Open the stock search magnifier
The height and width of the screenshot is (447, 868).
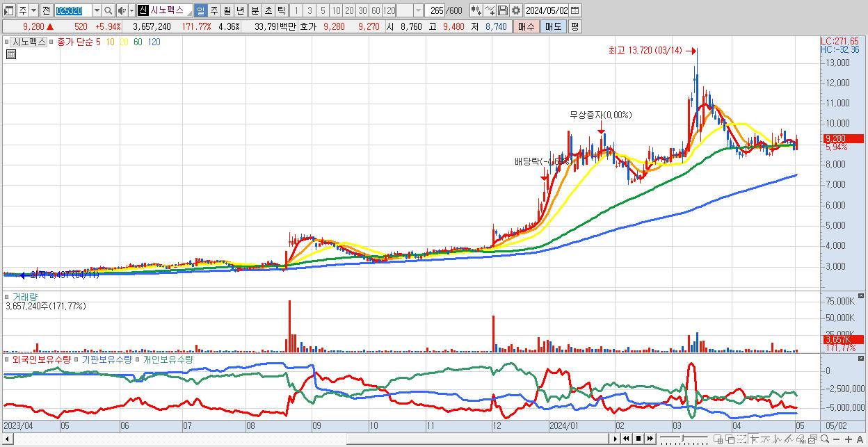click(108, 10)
